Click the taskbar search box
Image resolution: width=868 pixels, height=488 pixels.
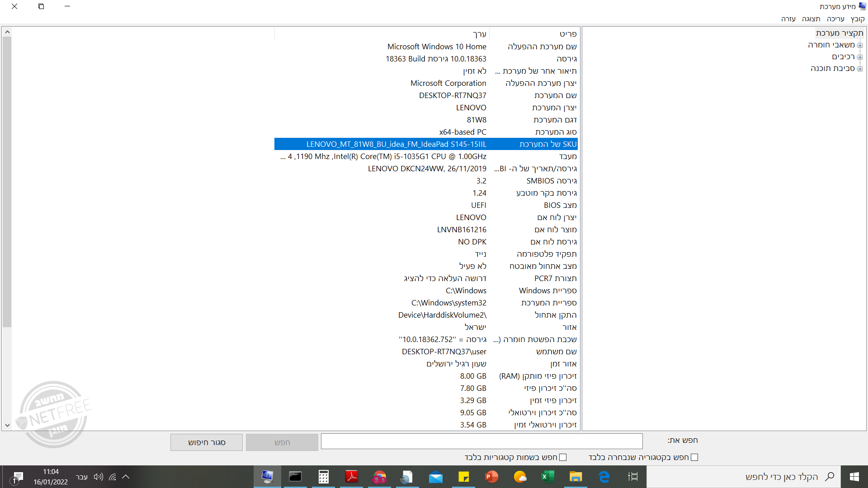click(x=744, y=477)
